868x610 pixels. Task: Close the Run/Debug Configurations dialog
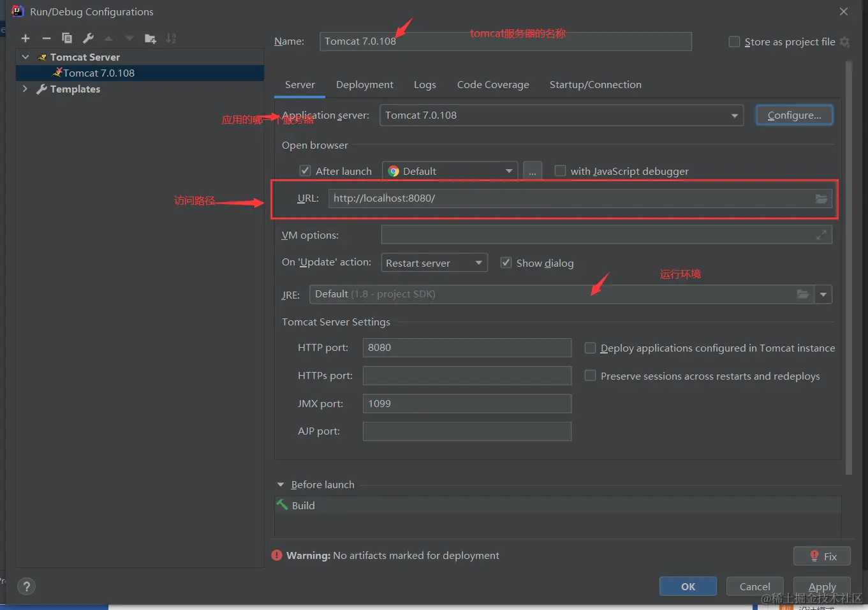pyautogui.click(x=844, y=11)
